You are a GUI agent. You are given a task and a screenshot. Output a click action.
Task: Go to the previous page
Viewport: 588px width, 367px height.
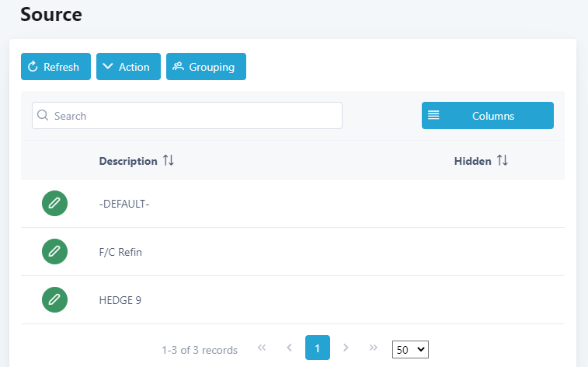tap(289, 348)
